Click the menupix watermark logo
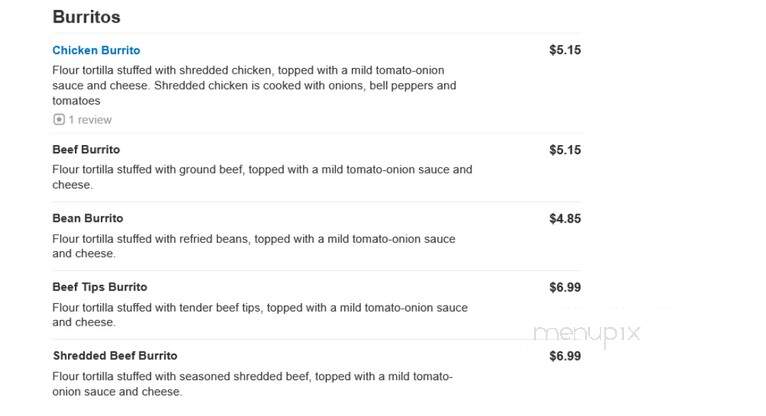This screenshot has height=416, width=766. pyautogui.click(x=586, y=334)
